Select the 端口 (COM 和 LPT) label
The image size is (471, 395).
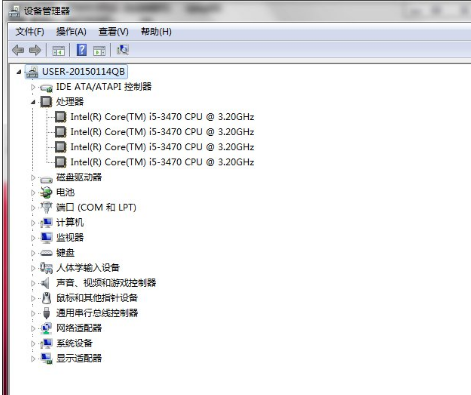pos(96,207)
